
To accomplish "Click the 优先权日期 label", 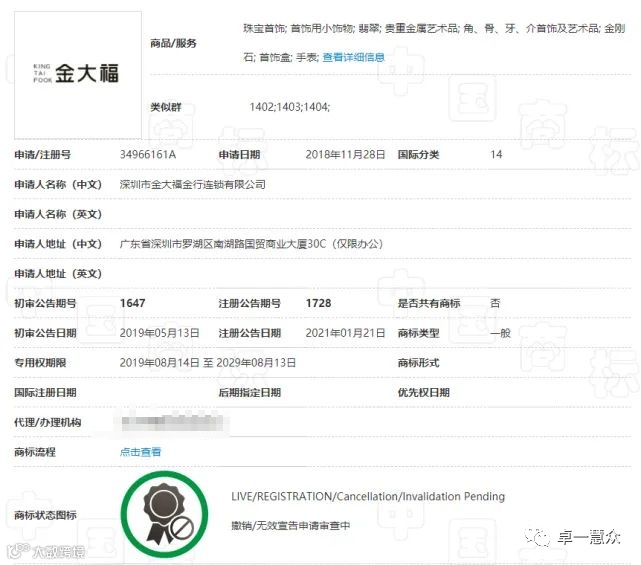I will (x=424, y=392).
